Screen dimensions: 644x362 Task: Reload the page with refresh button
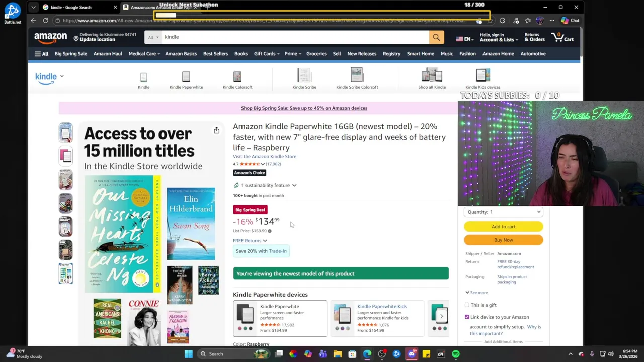point(45,21)
